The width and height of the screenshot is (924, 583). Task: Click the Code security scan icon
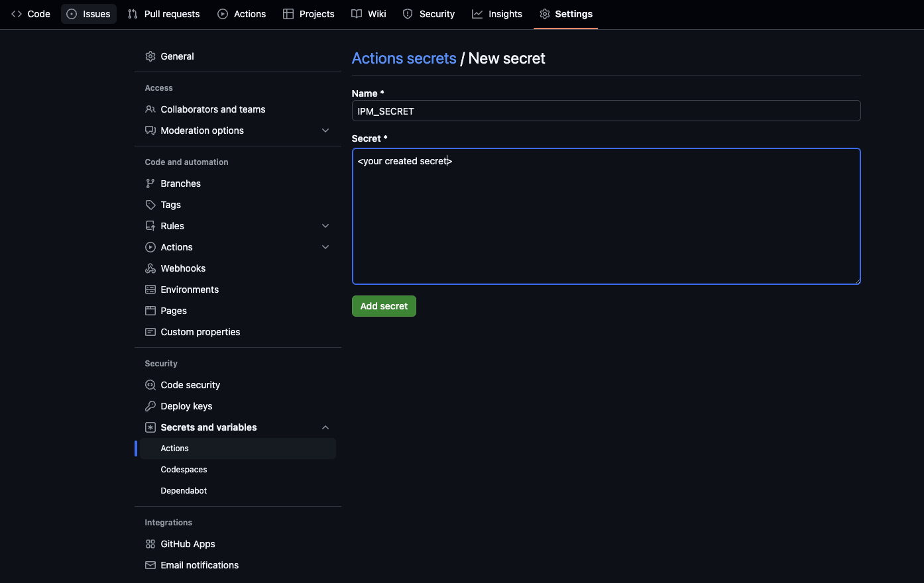click(150, 385)
